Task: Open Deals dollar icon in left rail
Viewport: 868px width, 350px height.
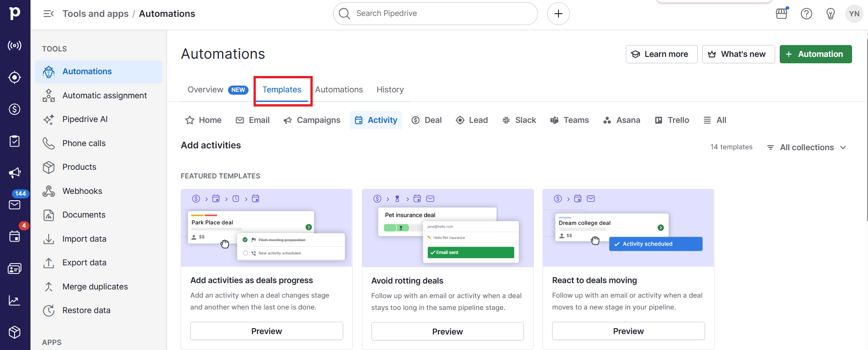Action: click(15, 109)
